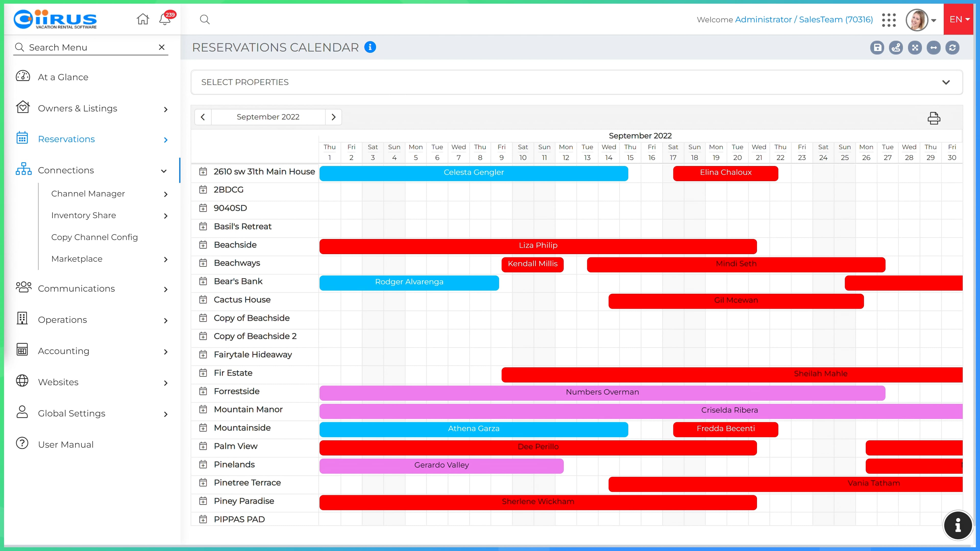This screenshot has width=980, height=551.
Task: Add booking icon for Palm View row
Action: (203, 446)
